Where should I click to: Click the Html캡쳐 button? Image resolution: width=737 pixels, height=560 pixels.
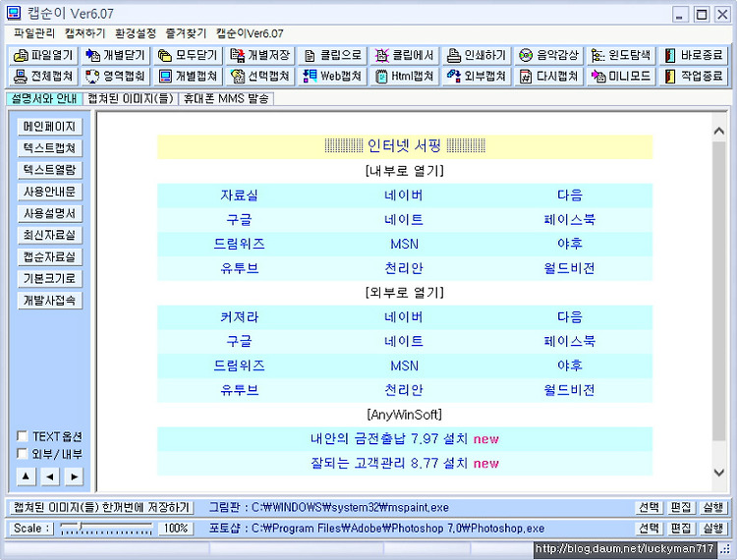click(x=405, y=76)
